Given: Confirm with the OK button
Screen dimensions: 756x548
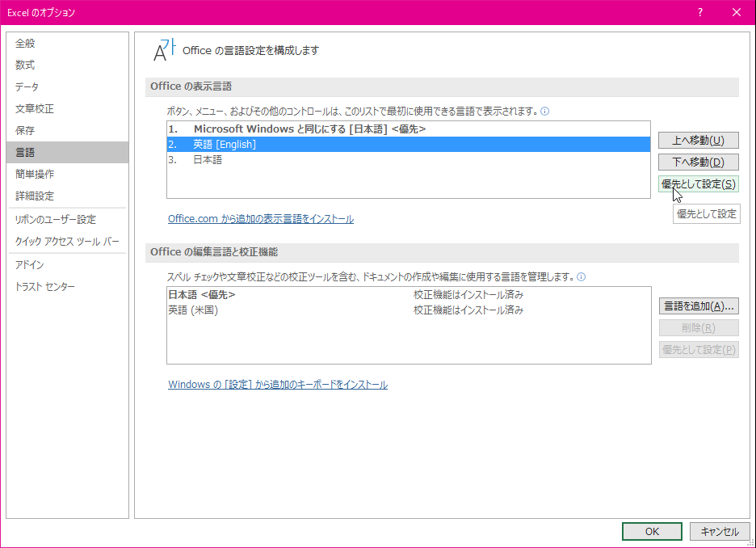Looking at the screenshot, I should (652, 532).
